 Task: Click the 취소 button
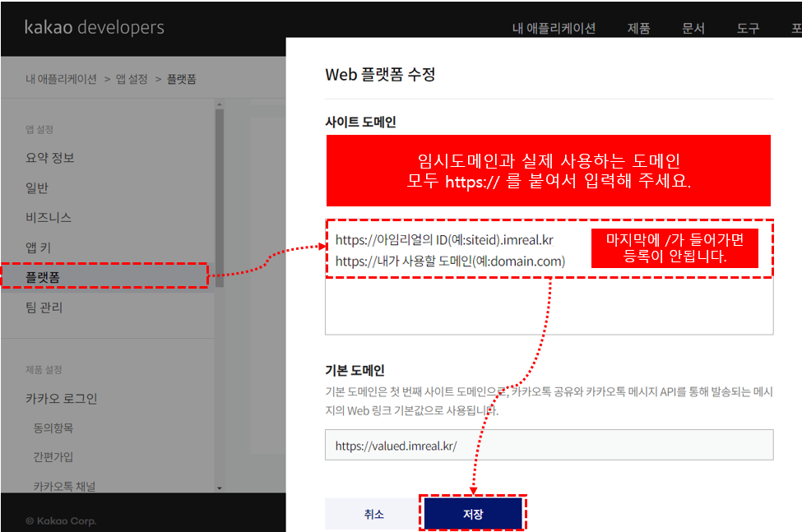point(374,514)
